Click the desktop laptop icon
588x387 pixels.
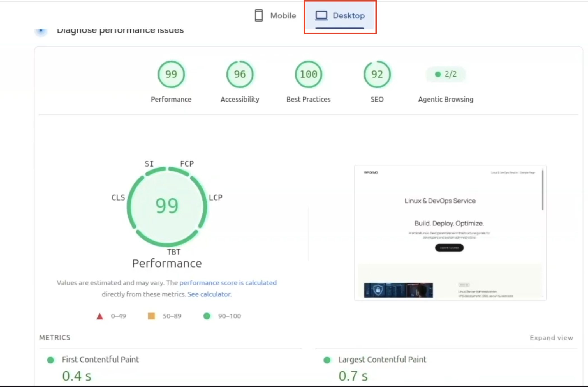coord(321,15)
